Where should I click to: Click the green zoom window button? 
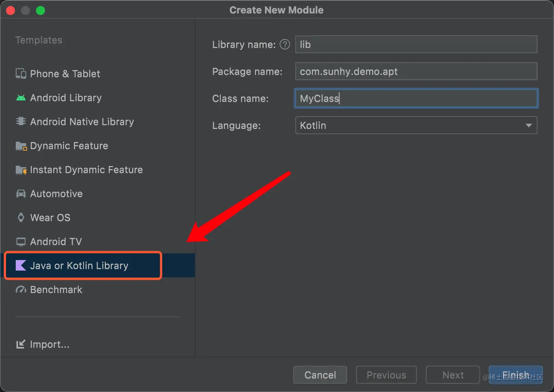coord(40,10)
